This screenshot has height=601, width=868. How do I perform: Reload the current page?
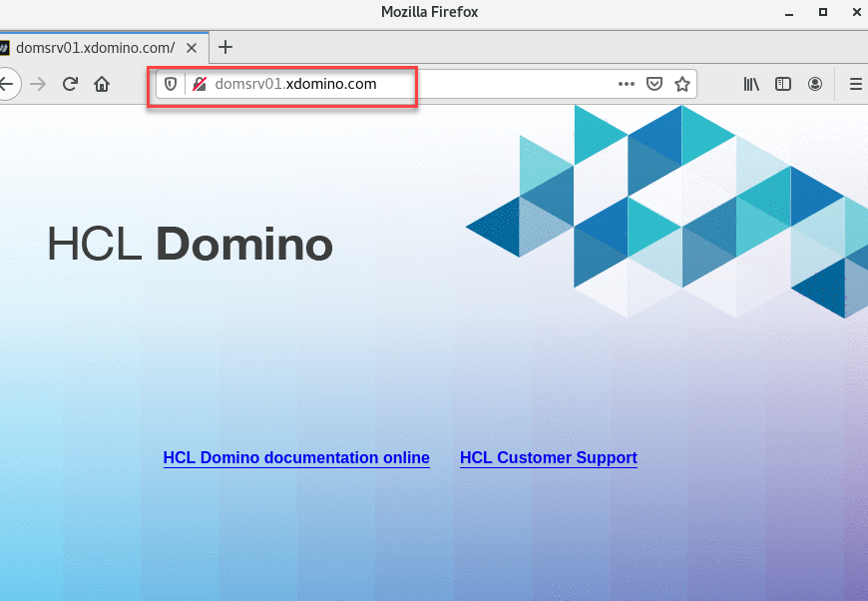pyautogui.click(x=70, y=84)
